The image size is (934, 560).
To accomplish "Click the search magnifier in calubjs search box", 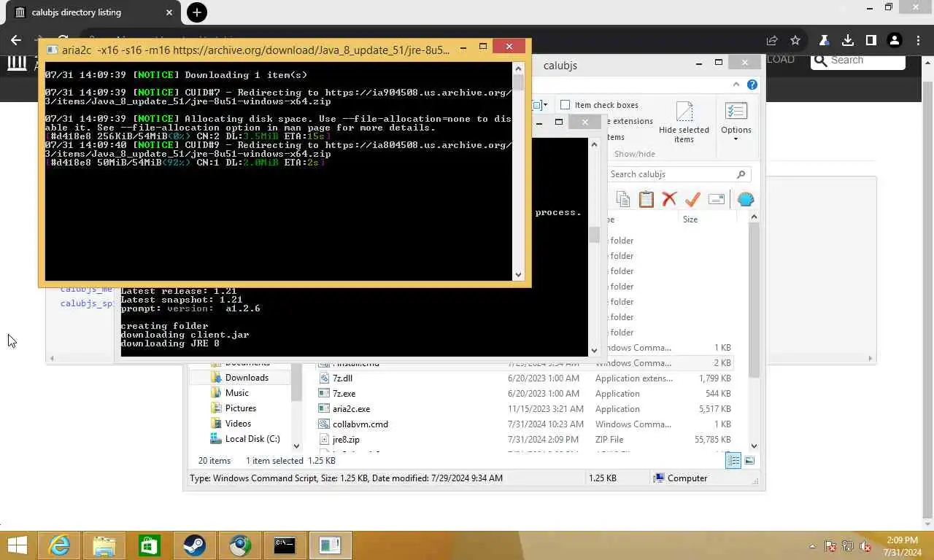I will [741, 174].
